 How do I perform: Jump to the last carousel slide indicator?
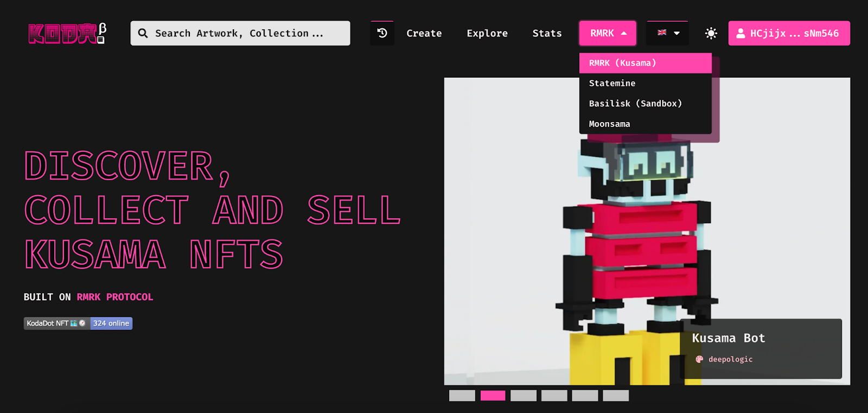point(616,396)
